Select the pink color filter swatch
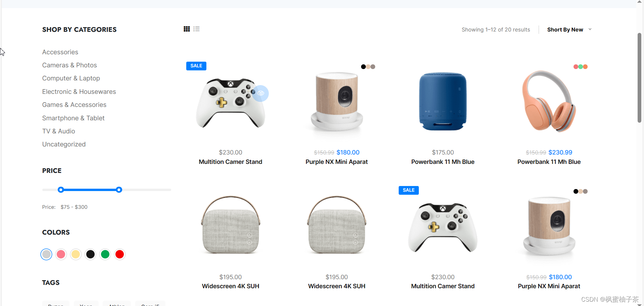The image size is (644, 306). coord(61,254)
